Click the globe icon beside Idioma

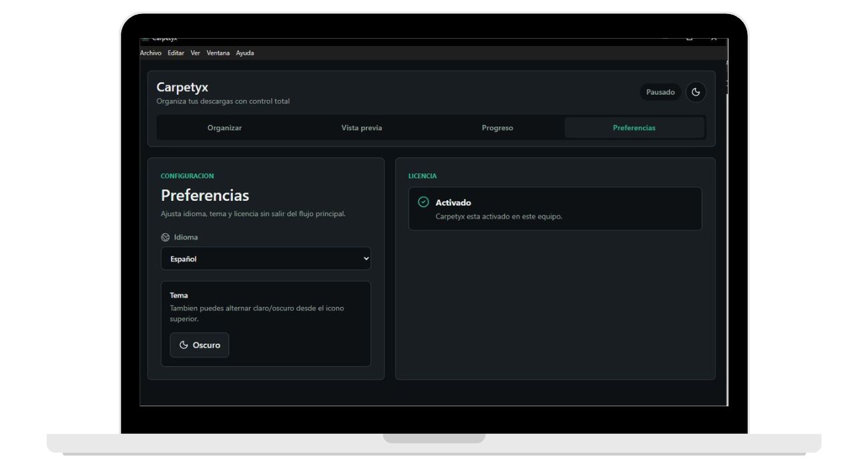pos(166,237)
